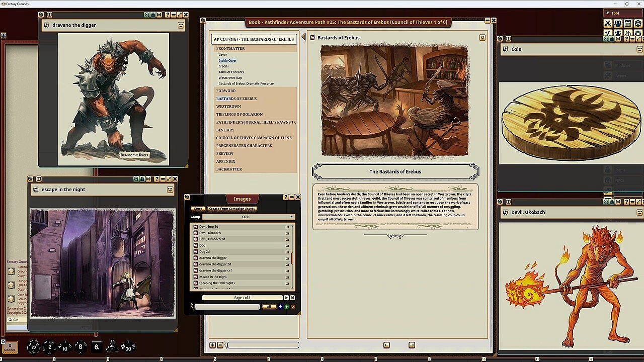Go to the next book page
644x362 pixels.
point(412,345)
